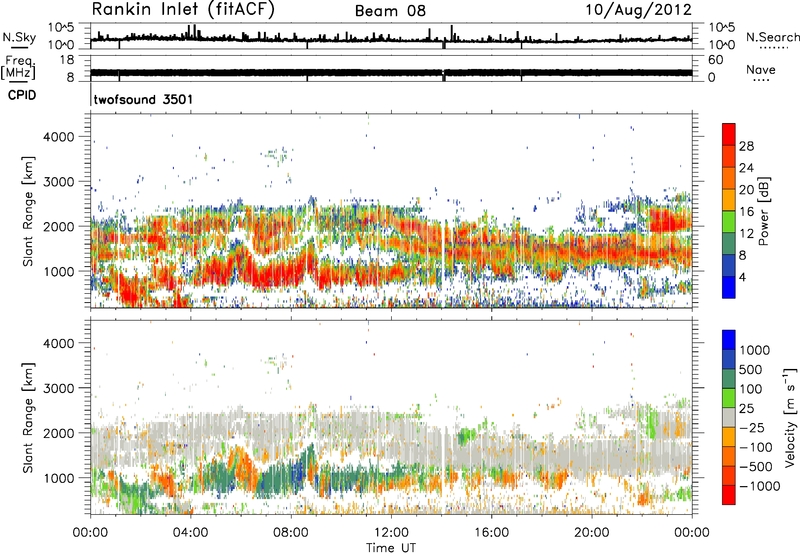Select the '2000' tick in the power panel
Image resolution: width=800 pixels, height=554 pixels.
click(x=59, y=226)
